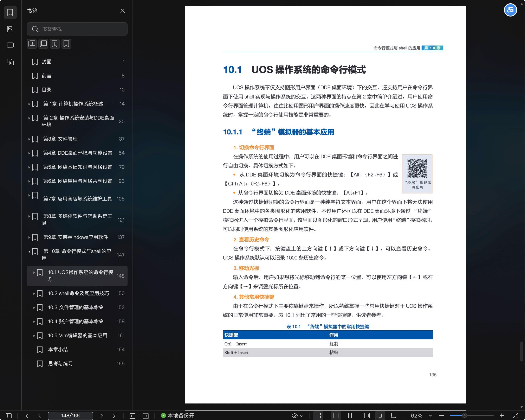This screenshot has height=420, width=525.
Task: Go to the next page
Action: click(102, 416)
